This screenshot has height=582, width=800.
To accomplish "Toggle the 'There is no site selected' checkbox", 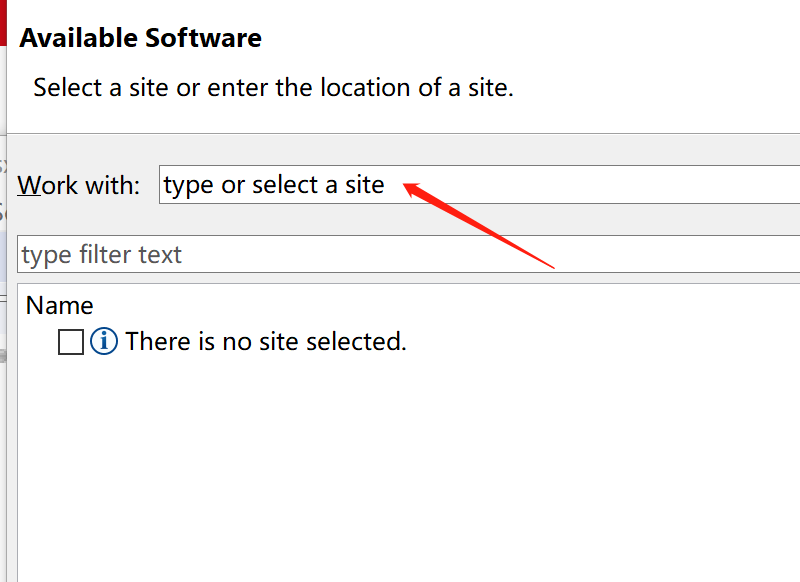I will [71, 342].
